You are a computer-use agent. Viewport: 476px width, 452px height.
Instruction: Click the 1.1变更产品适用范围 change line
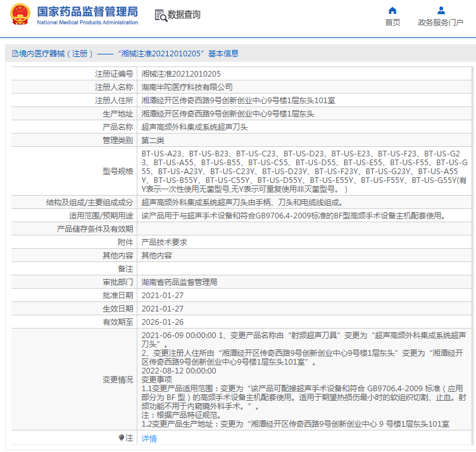tap(304, 398)
